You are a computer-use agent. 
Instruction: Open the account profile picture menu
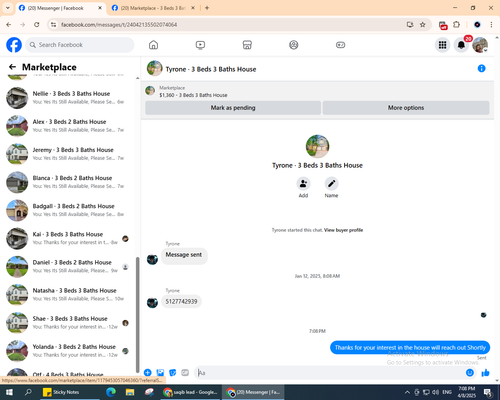pyautogui.click(x=480, y=45)
